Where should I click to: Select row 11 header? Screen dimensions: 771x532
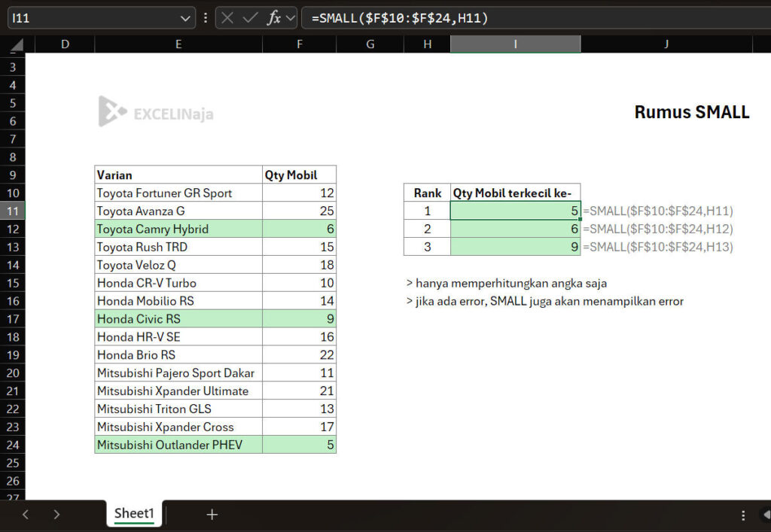[x=13, y=211]
